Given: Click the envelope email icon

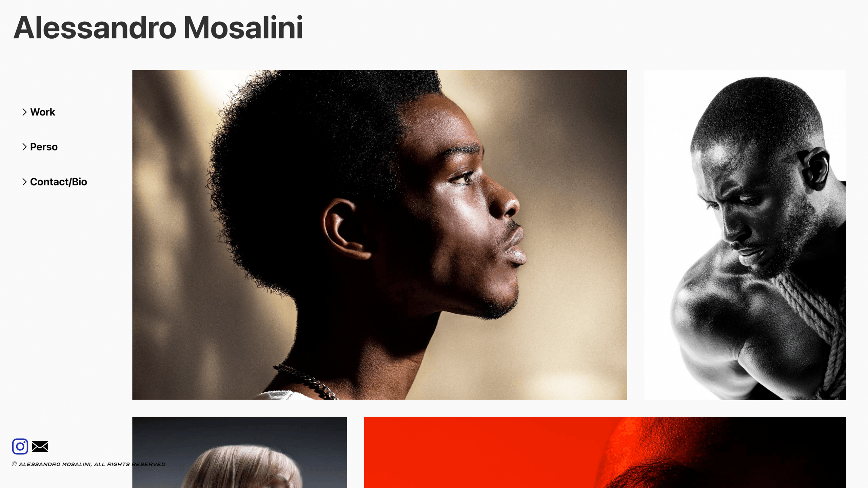Looking at the screenshot, I should (40, 446).
